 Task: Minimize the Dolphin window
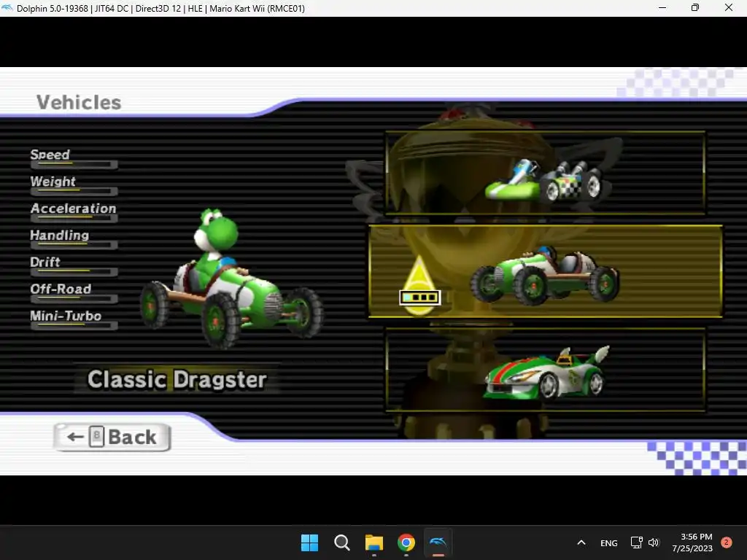[662, 8]
